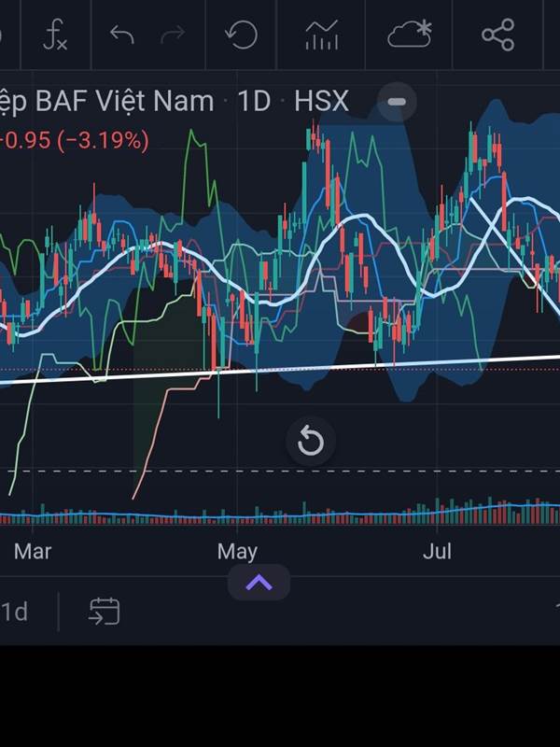Click the May label on time axis
Screen dimensions: 560x747
tap(237, 552)
